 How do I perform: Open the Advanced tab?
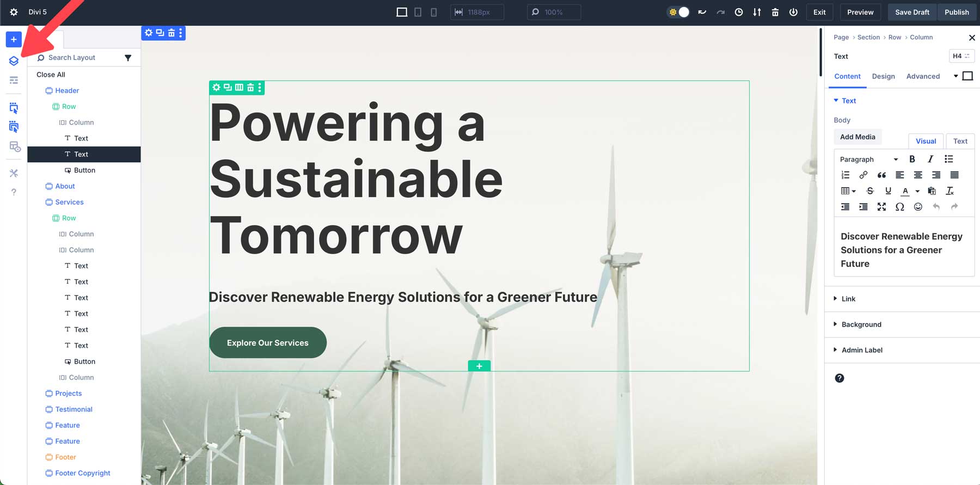click(x=923, y=76)
